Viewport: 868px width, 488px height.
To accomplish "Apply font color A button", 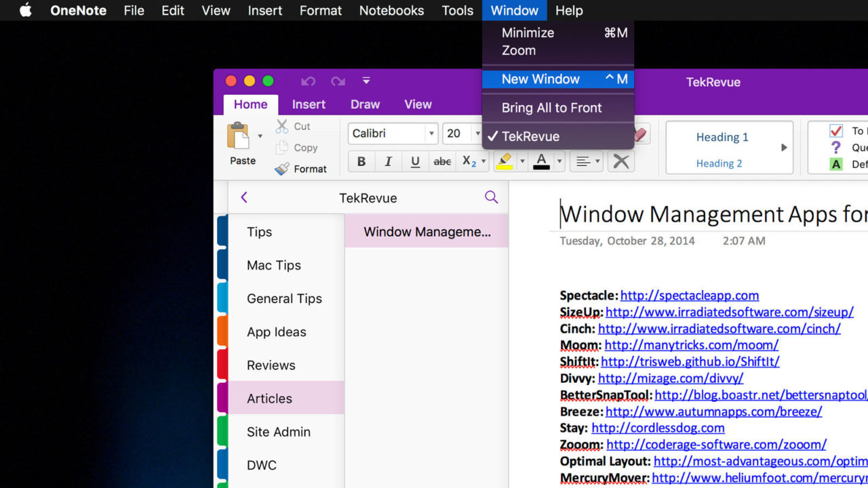I will pos(541,161).
